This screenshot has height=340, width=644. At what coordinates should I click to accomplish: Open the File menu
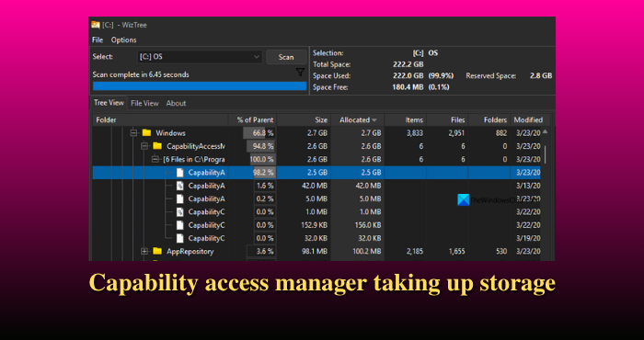[x=98, y=40]
